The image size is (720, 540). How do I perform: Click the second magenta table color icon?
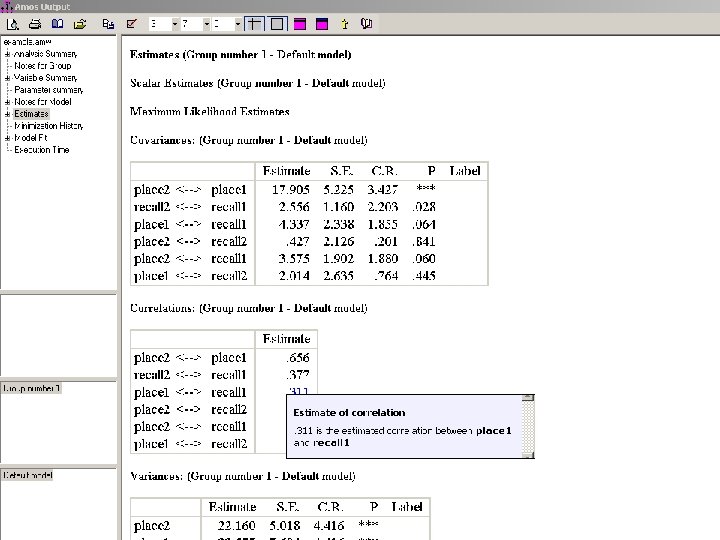(x=322, y=24)
